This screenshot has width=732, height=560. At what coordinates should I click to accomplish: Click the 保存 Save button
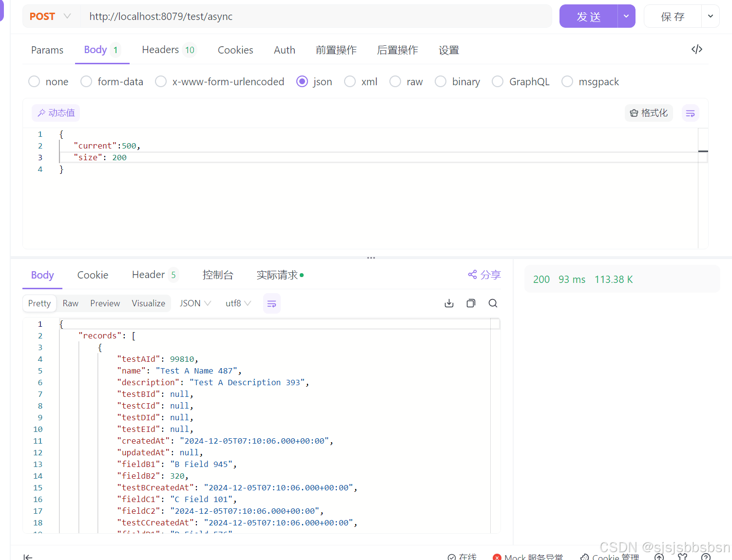(x=673, y=16)
